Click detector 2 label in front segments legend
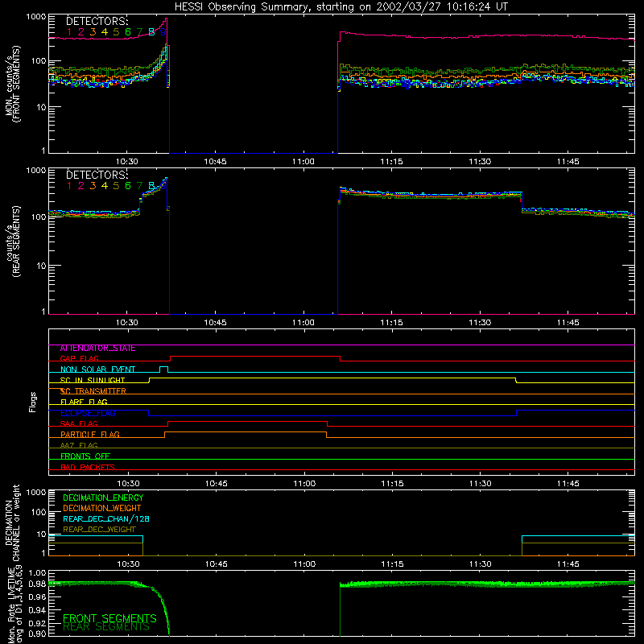The width and height of the screenshot is (644, 644). click(81, 32)
